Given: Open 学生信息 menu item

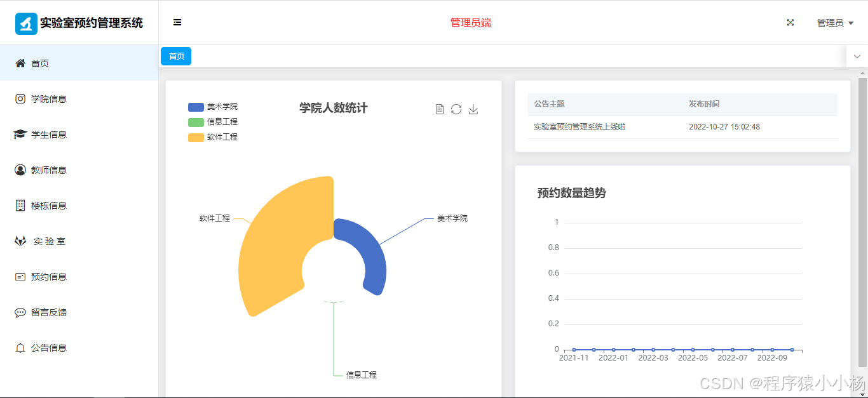Looking at the screenshot, I should tap(79, 134).
